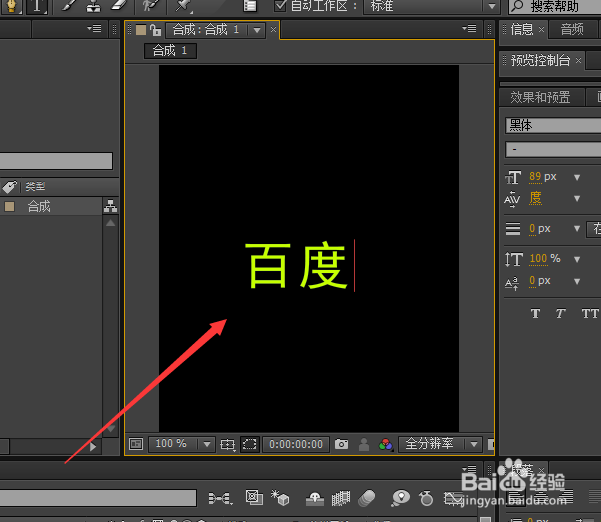Viewport: 601px width, 522px height.
Task: Enable Motion Blur for timeline
Action: (366, 498)
